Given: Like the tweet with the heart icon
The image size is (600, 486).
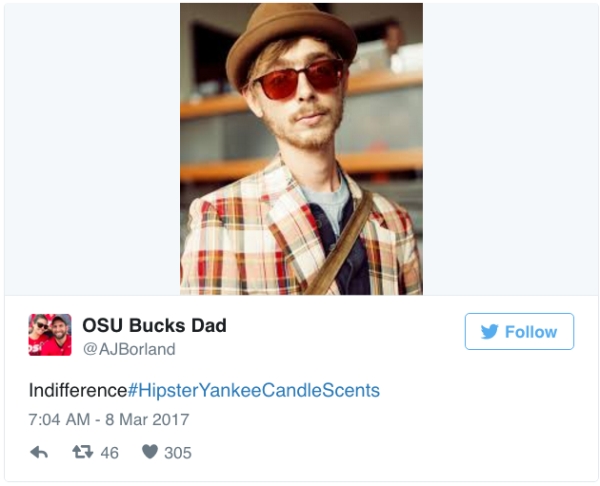Looking at the screenshot, I should [150, 452].
